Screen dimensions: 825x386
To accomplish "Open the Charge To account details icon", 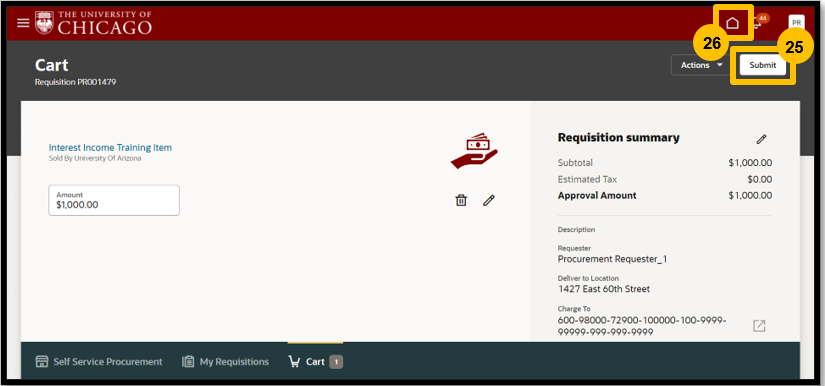I will (759, 326).
